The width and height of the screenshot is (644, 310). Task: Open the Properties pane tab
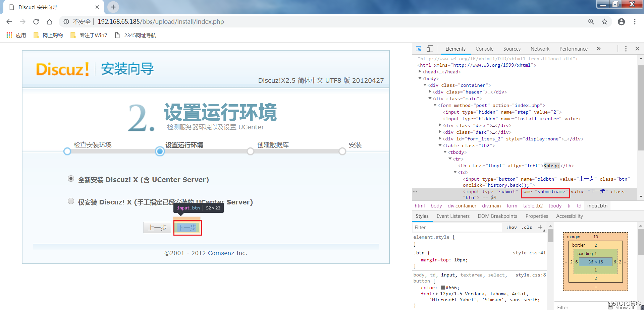[x=537, y=216]
